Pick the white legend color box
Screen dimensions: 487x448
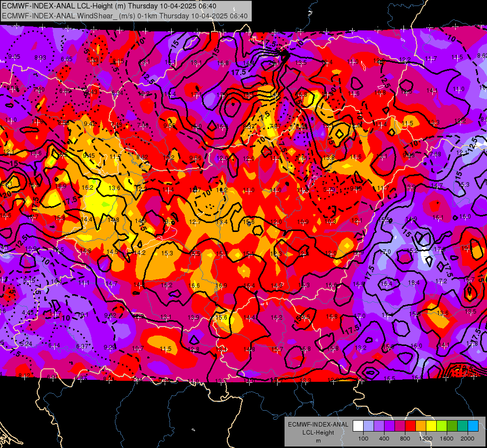358,426
